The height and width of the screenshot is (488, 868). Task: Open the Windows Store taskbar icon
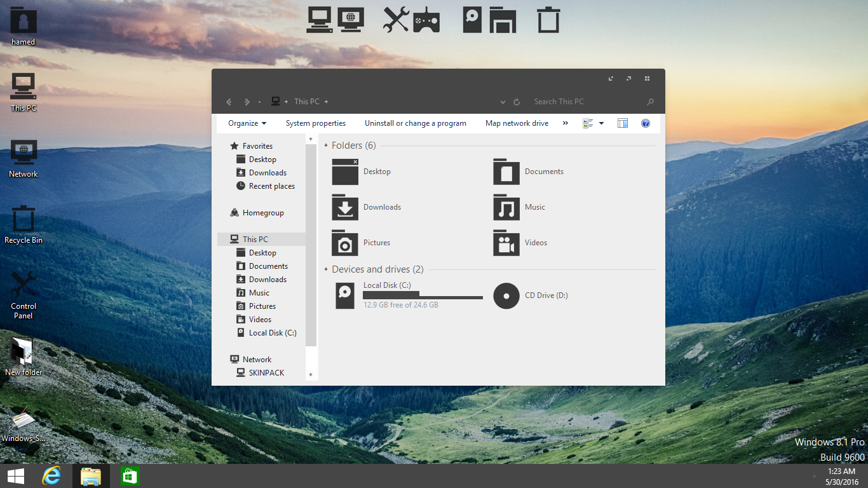click(x=130, y=476)
